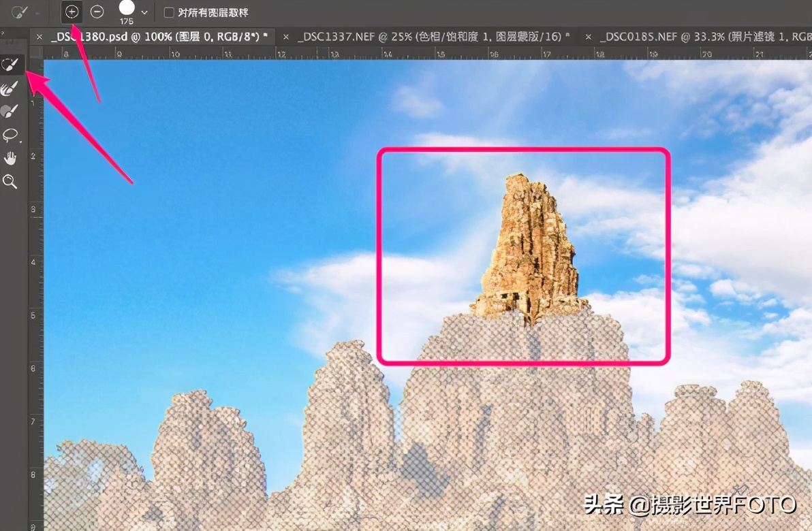Choose Subtract from selection minus mode
Screen dimensions: 812x531
(x=97, y=12)
